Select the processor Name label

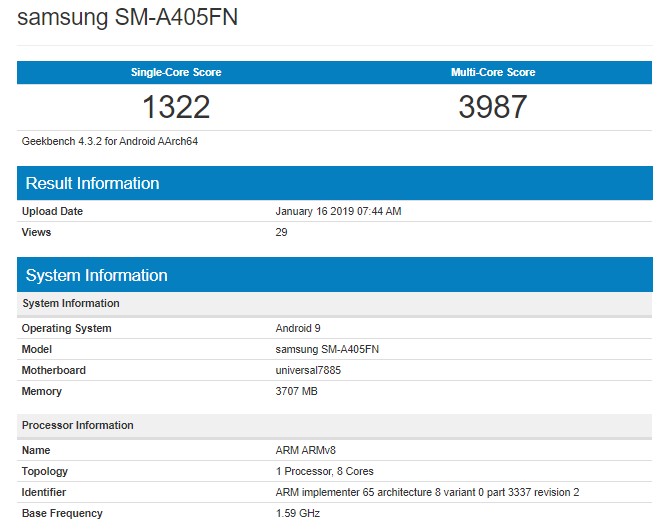coord(36,450)
